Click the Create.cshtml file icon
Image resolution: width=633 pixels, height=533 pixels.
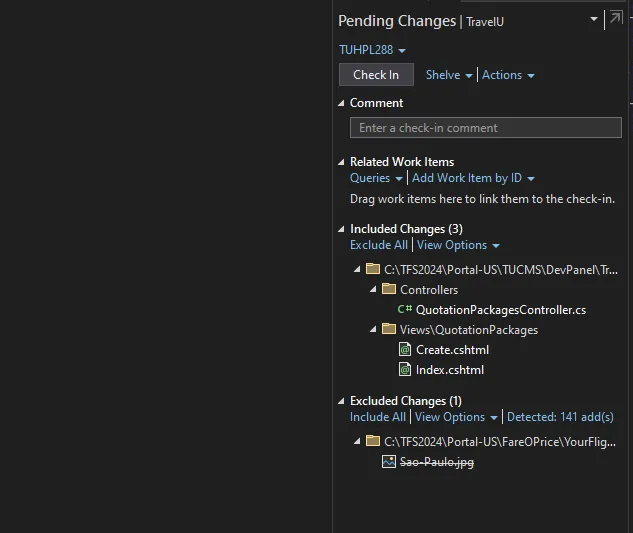pyautogui.click(x=405, y=350)
